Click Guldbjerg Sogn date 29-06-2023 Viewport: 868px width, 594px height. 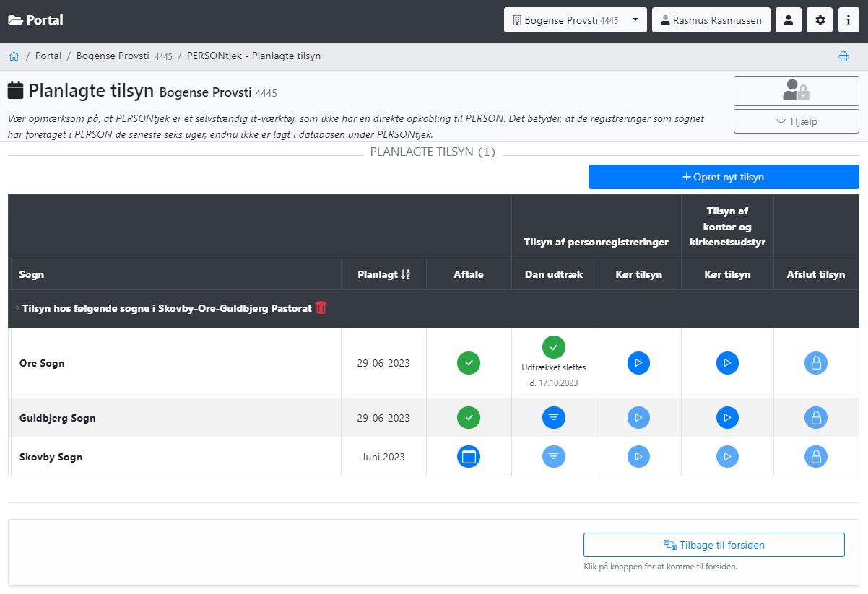coord(383,418)
